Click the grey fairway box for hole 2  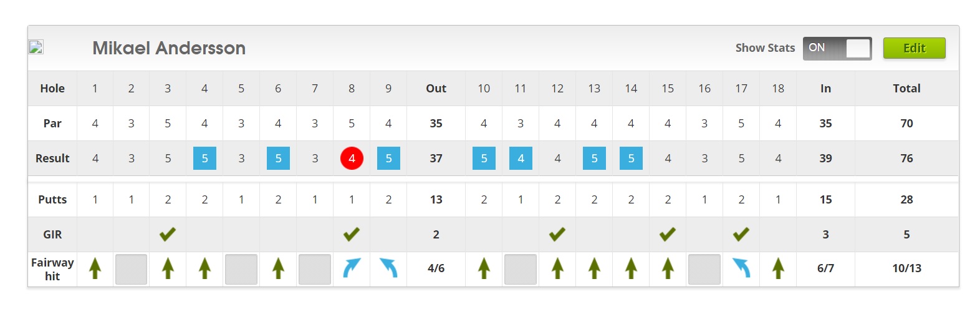coord(131,269)
